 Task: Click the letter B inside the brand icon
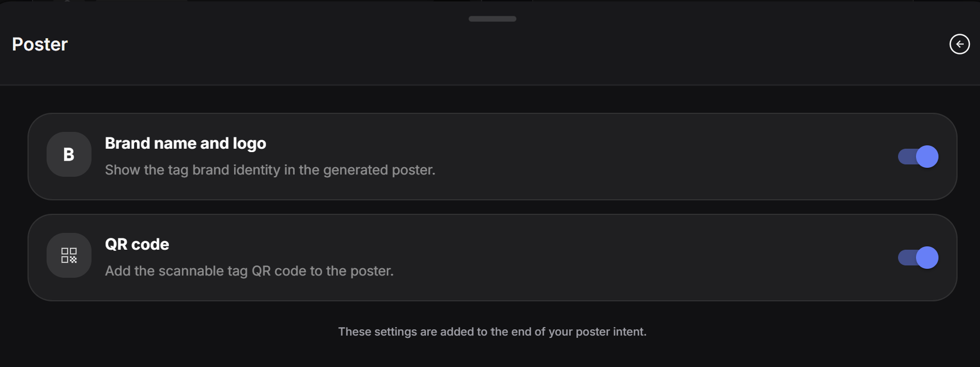tap(68, 154)
